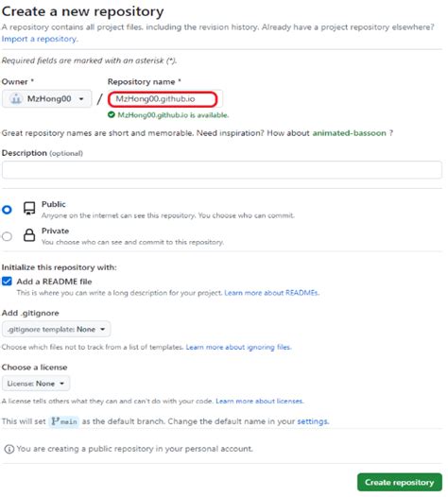Click the info icon beside public repository notice
This screenshot has width=448, height=497.
point(9,449)
